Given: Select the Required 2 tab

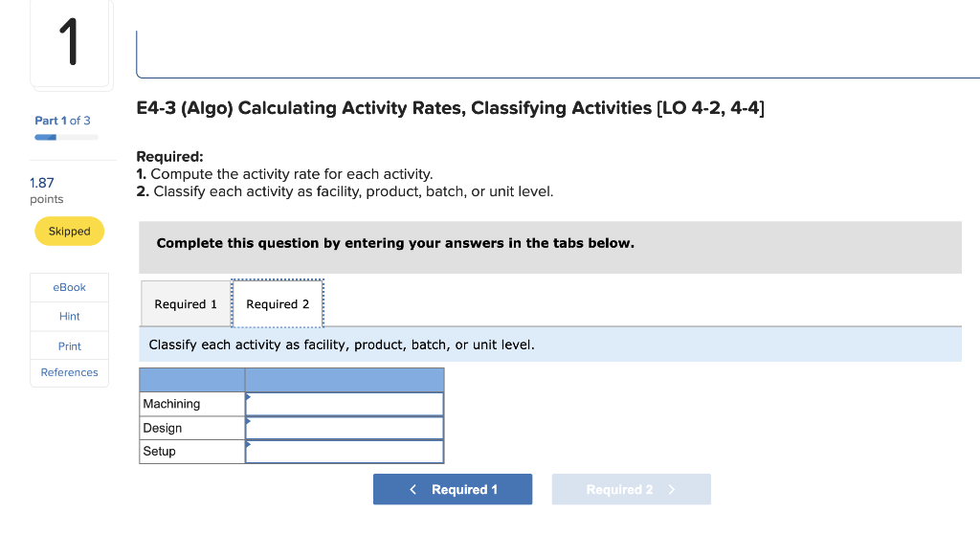Looking at the screenshot, I should tap(277, 303).
